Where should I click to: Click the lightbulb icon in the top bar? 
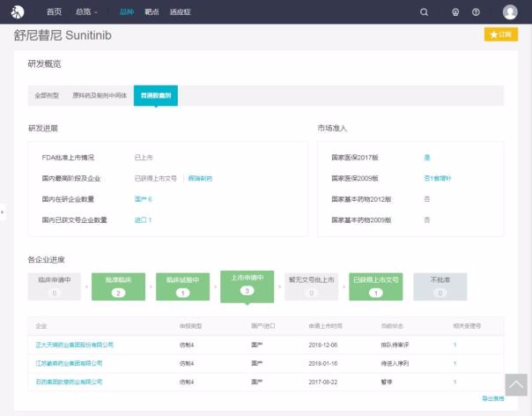(x=455, y=12)
